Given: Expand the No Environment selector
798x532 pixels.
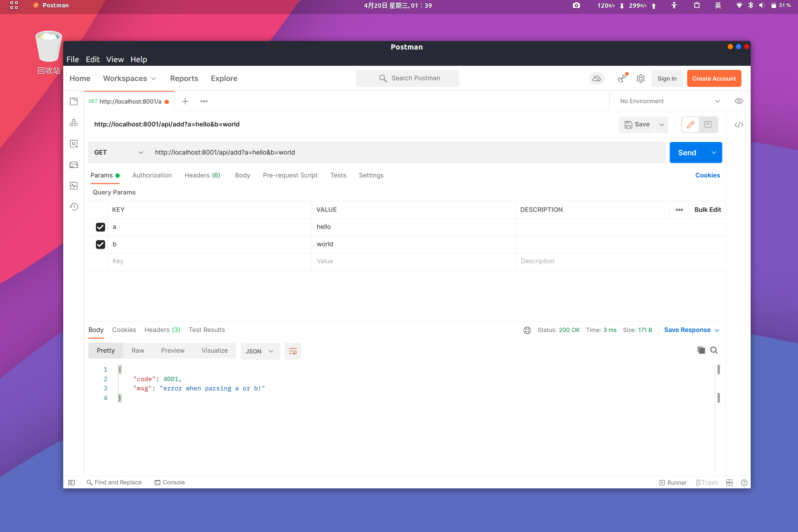Looking at the screenshot, I should pyautogui.click(x=668, y=101).
